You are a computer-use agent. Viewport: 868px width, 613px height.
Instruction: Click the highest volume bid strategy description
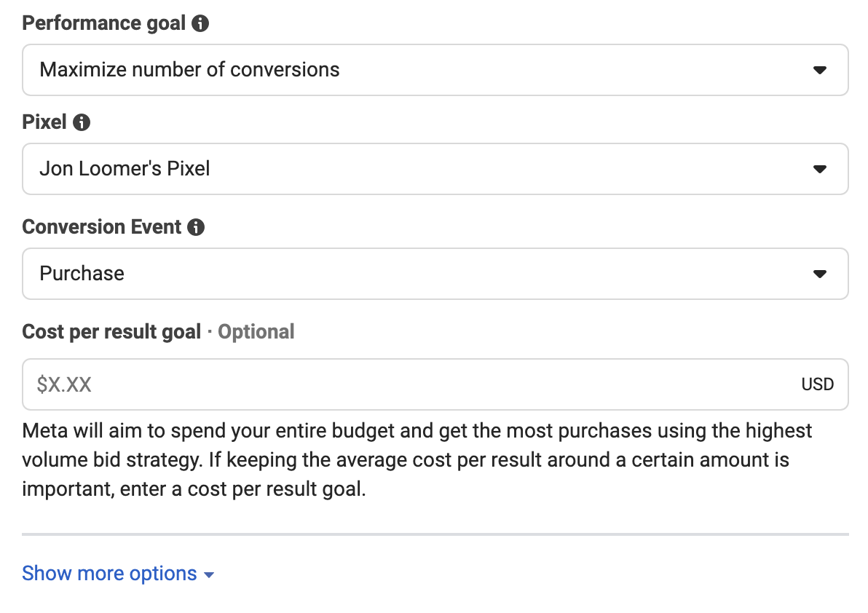point(417,460)
